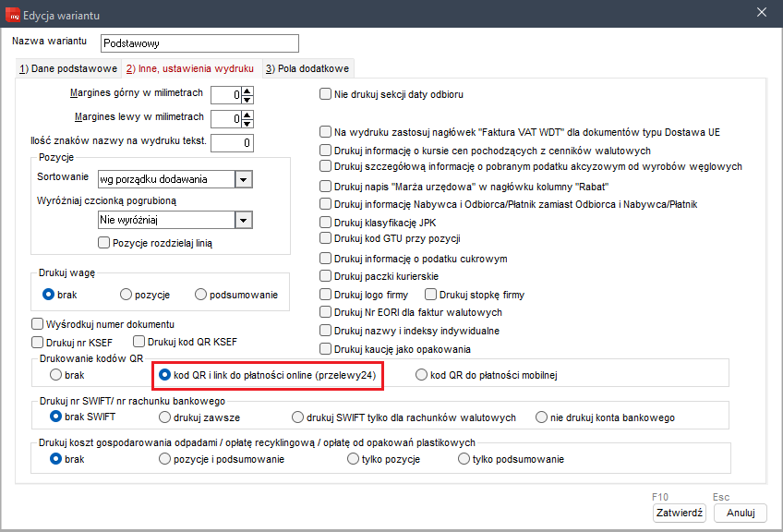This screenshot has height=532, width=783.
Task: Toggle Pozycje rozdzielaj linią checkbox
Action: (104, 243)
